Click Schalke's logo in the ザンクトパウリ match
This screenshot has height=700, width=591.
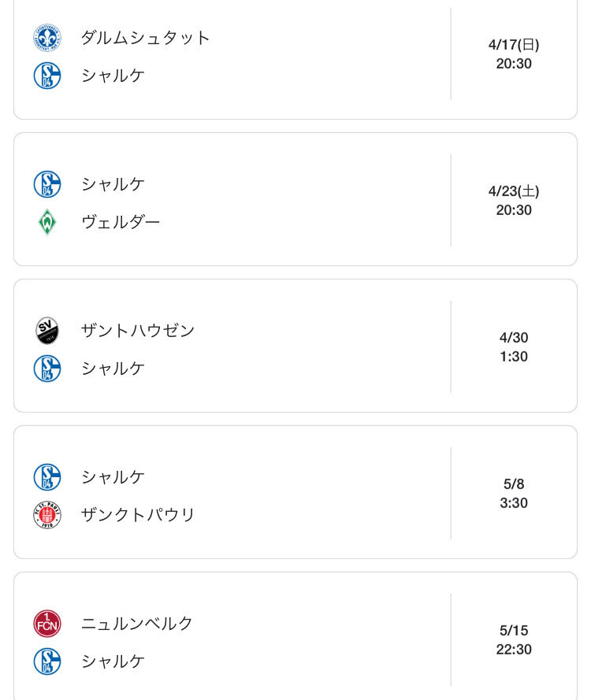coord(47,477)
